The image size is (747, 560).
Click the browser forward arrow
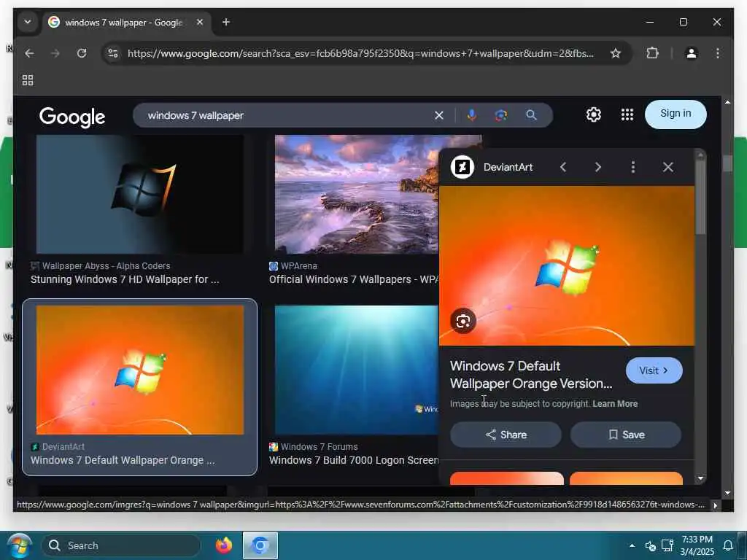55,53
